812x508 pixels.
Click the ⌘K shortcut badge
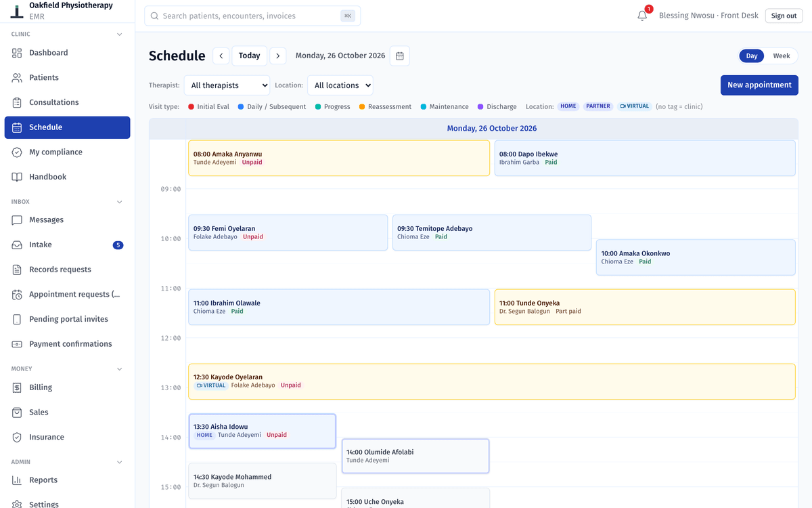click(348, 16)
